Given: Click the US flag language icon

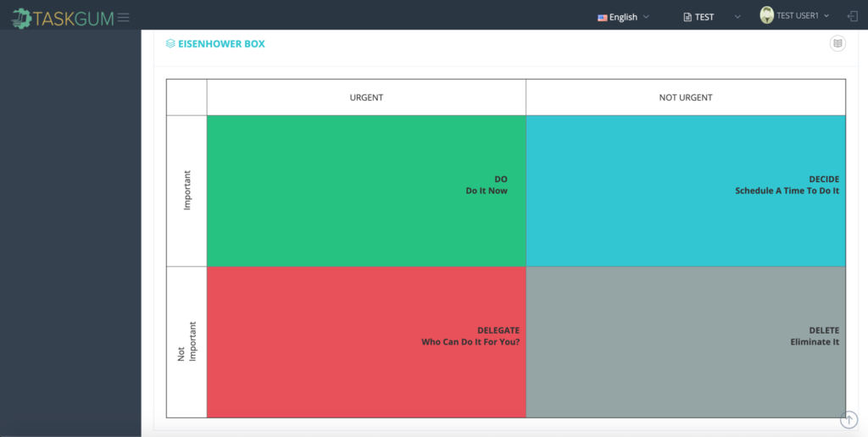Looking at the screenshot, I should point(603,17).
